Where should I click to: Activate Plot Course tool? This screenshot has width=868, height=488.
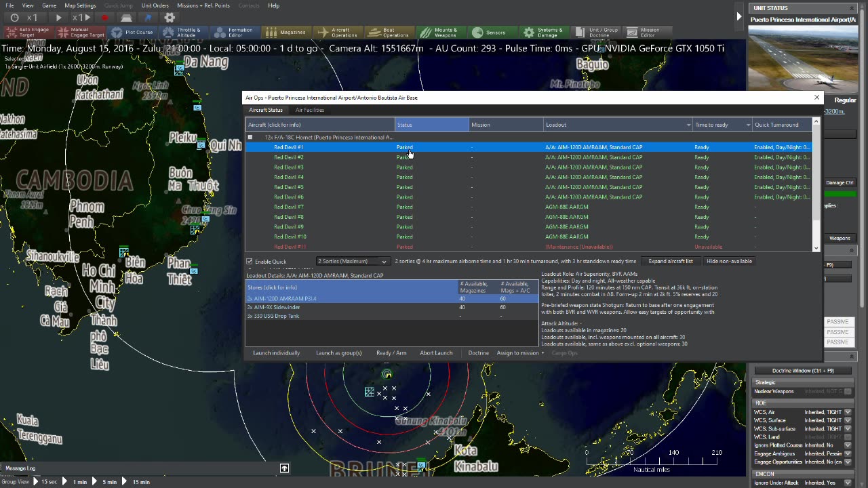click(132, 32)
